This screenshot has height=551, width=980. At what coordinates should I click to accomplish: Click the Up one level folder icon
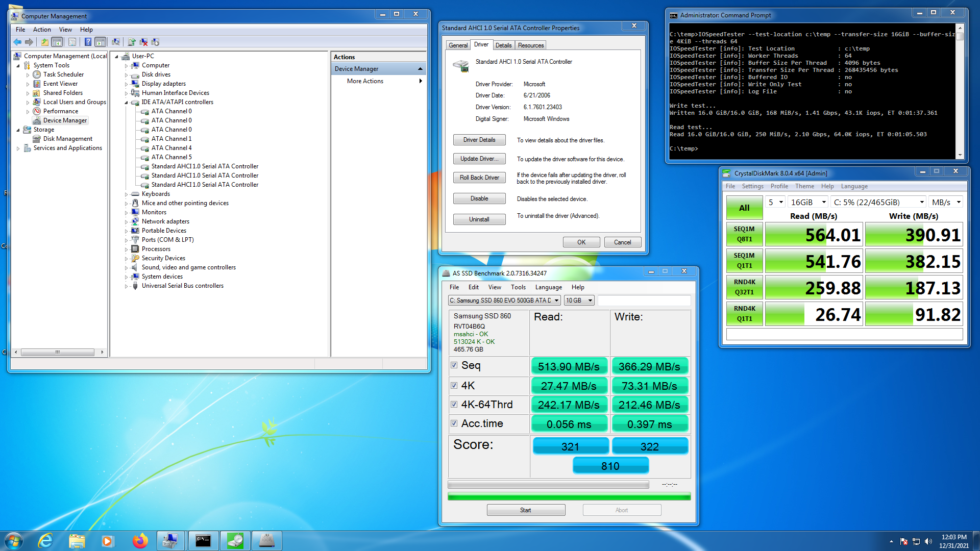pos(45,42)
